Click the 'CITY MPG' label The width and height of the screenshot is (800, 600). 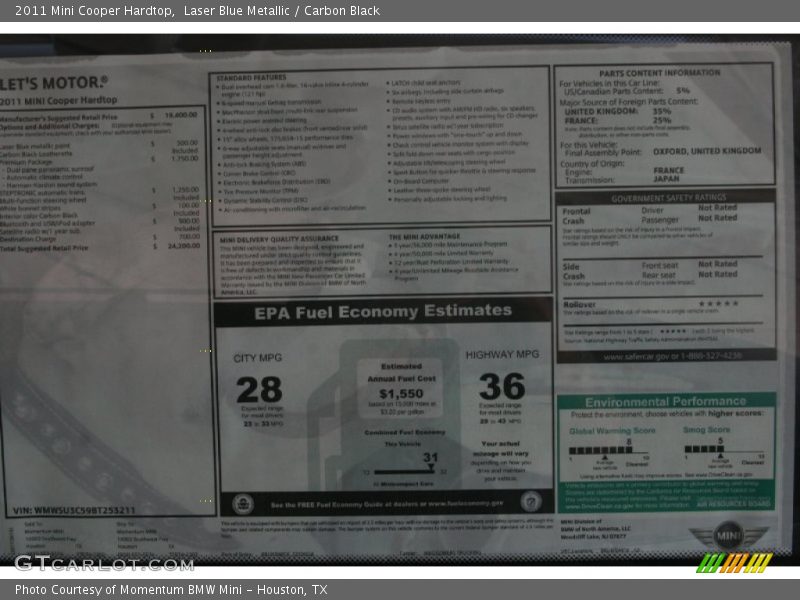pos(258,358)
